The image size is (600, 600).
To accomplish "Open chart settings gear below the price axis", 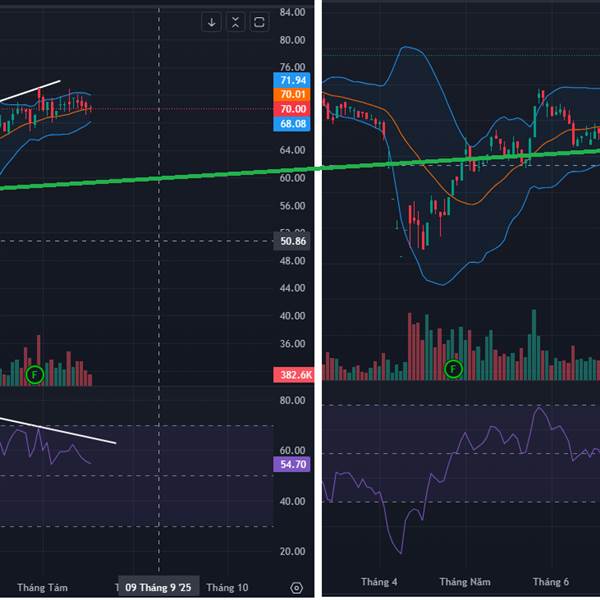I will click(x=297, y=588).
